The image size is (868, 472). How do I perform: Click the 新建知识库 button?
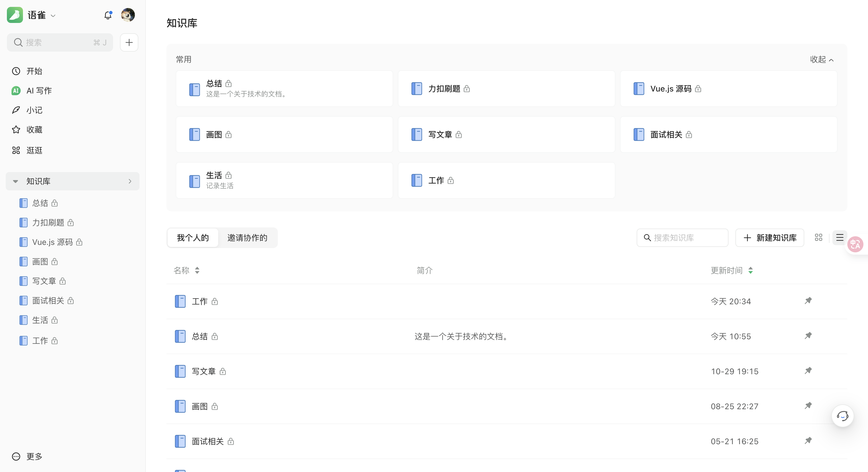(770, 238)
